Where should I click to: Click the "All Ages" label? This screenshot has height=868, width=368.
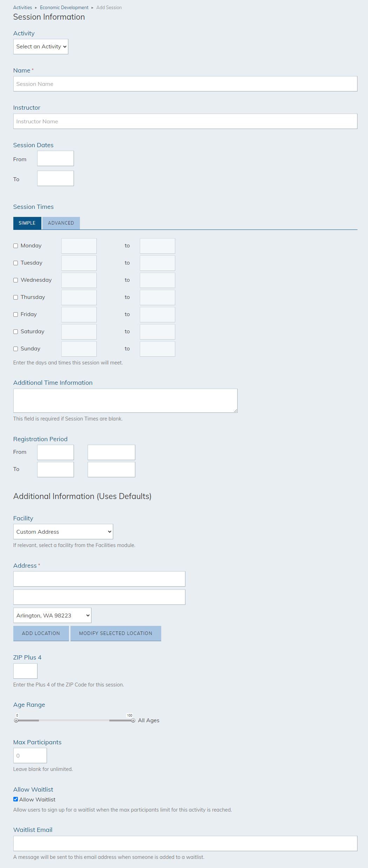(x=149, y=720)
